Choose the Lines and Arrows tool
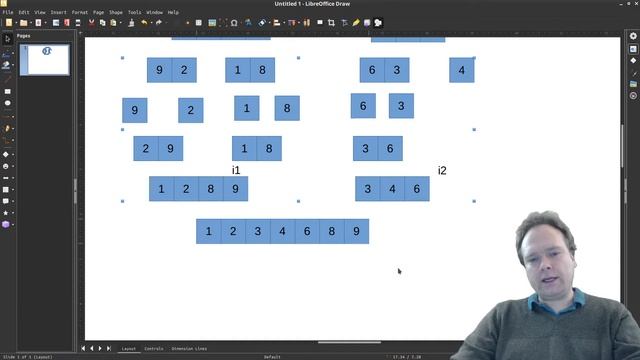The height and width of the screenshot is (360, 640). tap(6, 117)
